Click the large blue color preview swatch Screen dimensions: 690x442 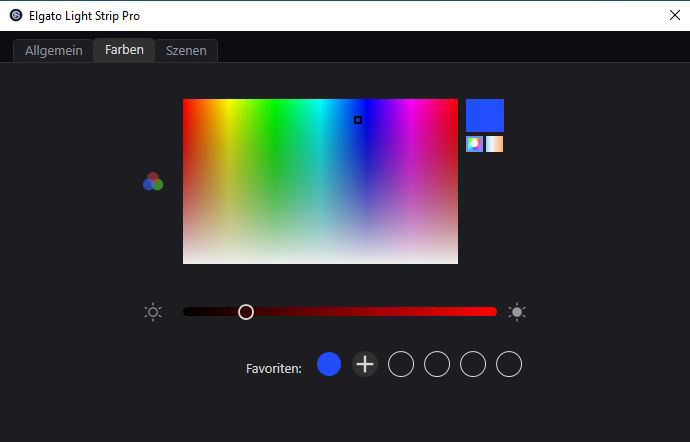(x=485, y=115)
